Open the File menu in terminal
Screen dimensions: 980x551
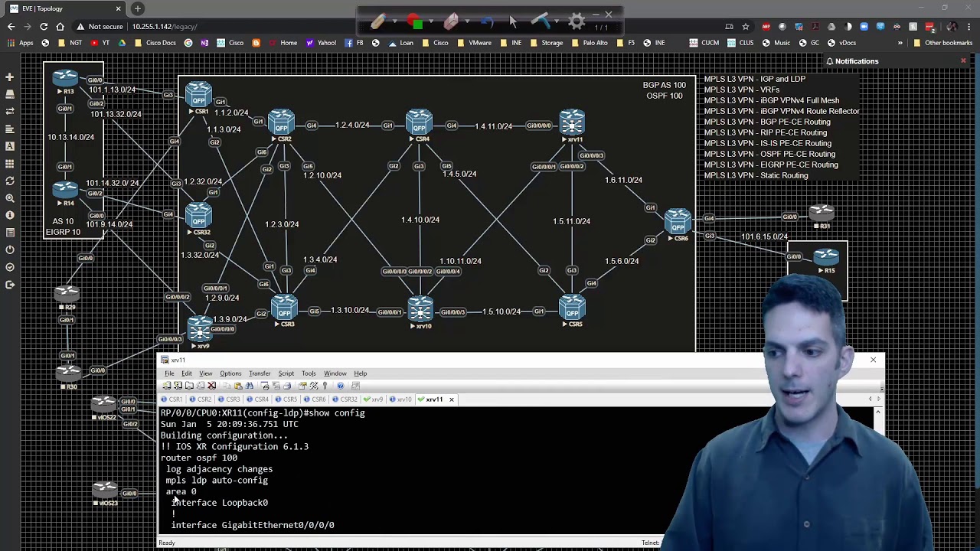(x=169, y=373)
